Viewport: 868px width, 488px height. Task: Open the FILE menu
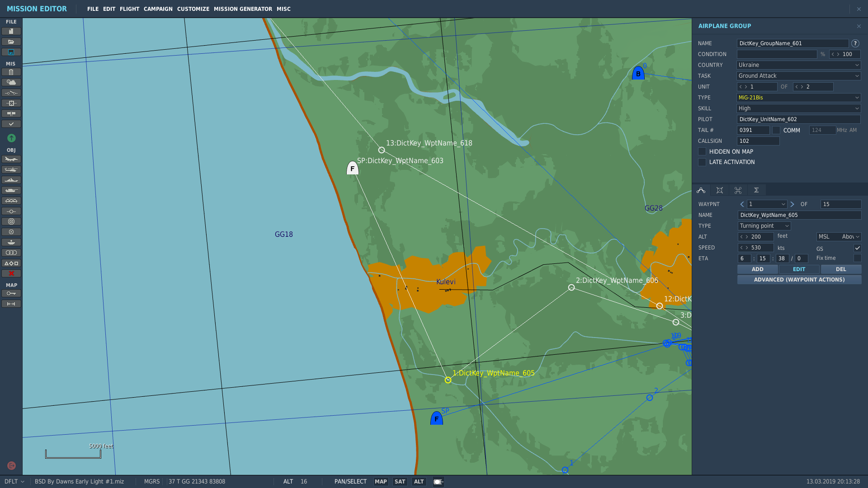coord(93,9)
